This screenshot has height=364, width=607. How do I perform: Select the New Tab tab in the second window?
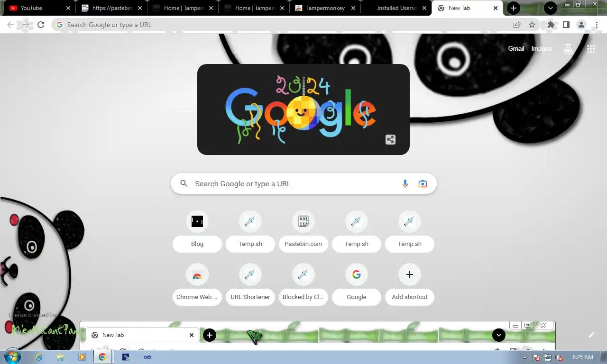[142, 335]
